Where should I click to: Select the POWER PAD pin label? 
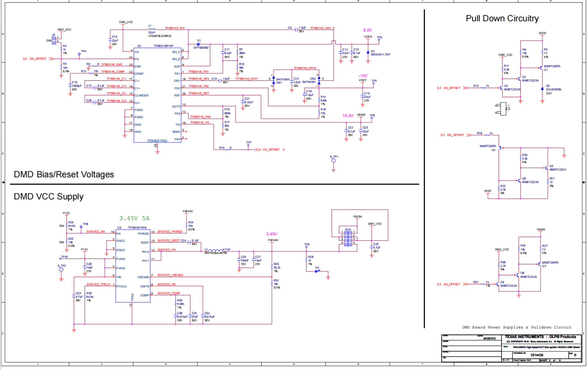157,141
